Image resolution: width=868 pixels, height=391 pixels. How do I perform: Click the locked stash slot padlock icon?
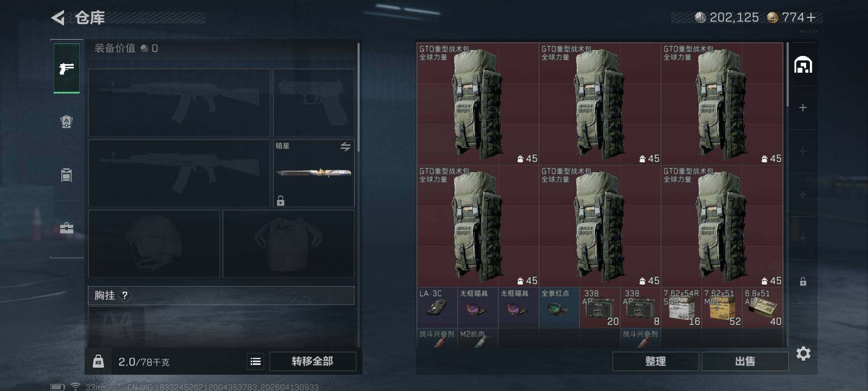point(803,281)
